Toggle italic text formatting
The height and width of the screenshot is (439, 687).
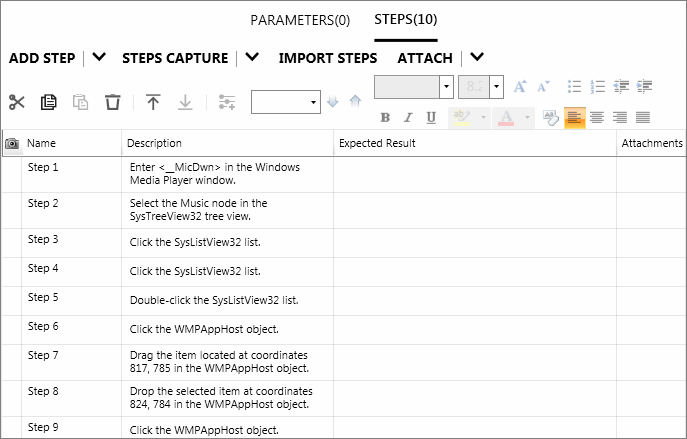point(409,117)
